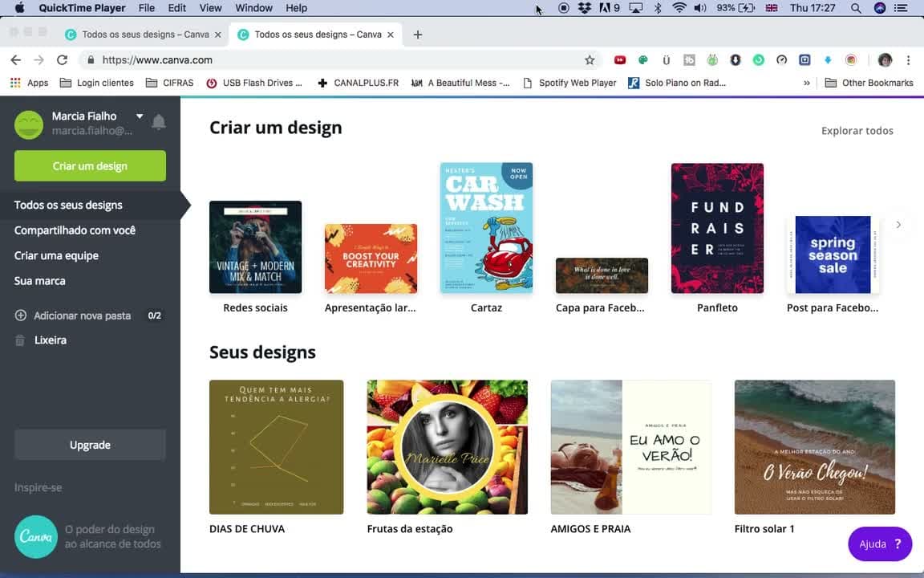The height and width of the screenshot is (578, 924).
Task: Click the Wi-Fi icon in the menu bar
Action: [679, 8]
